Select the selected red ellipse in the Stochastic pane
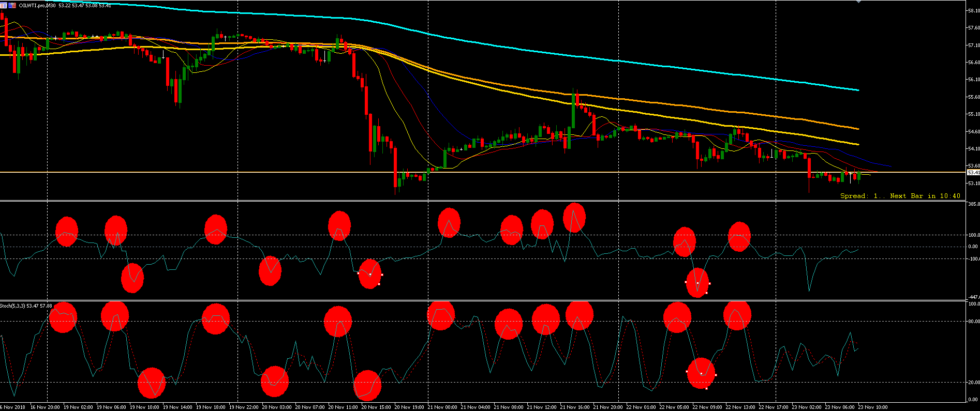 pyautogui.click(x=701, y=373)
